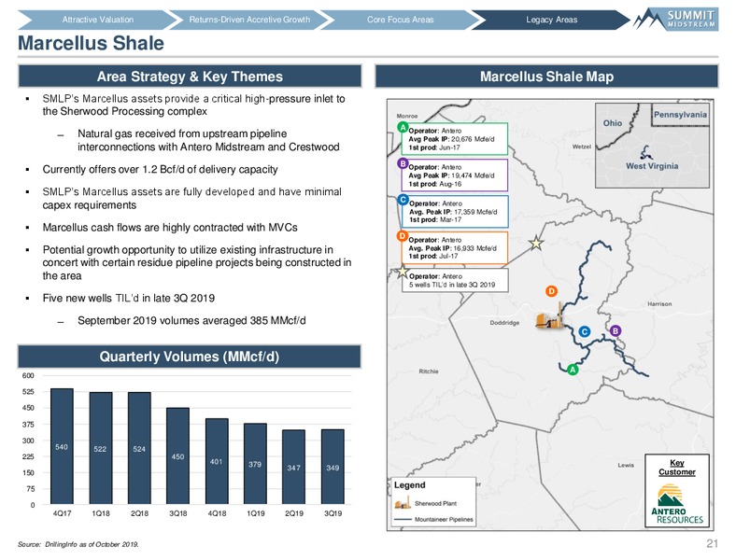Click the blue C badge in callout box
The height and width of the screenshot is (560, 736).
pos(403,200)
